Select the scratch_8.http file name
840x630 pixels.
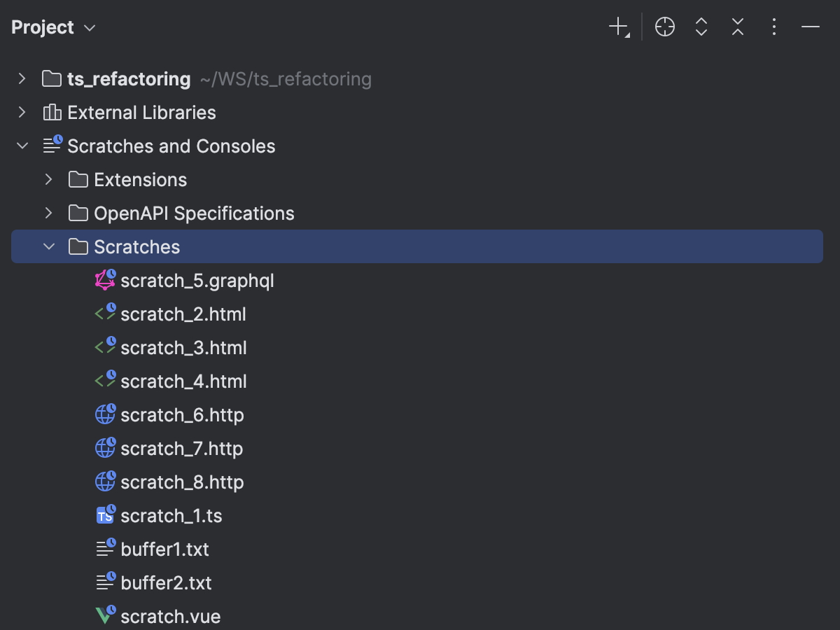182,482
